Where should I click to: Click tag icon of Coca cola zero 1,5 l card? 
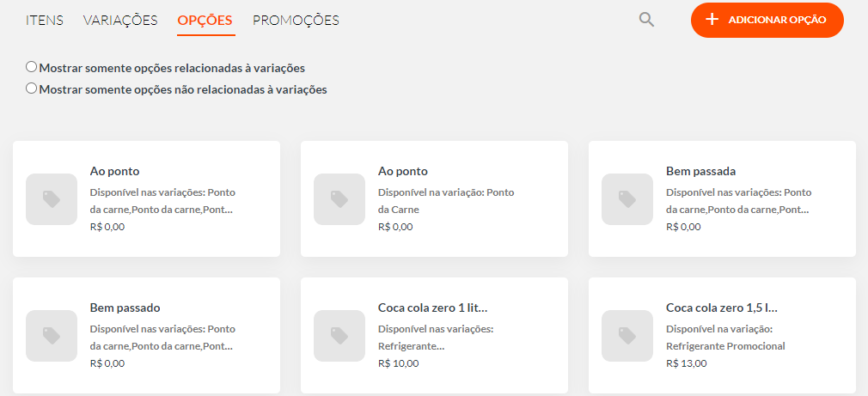pyautogui.click(x=627, y=336)
